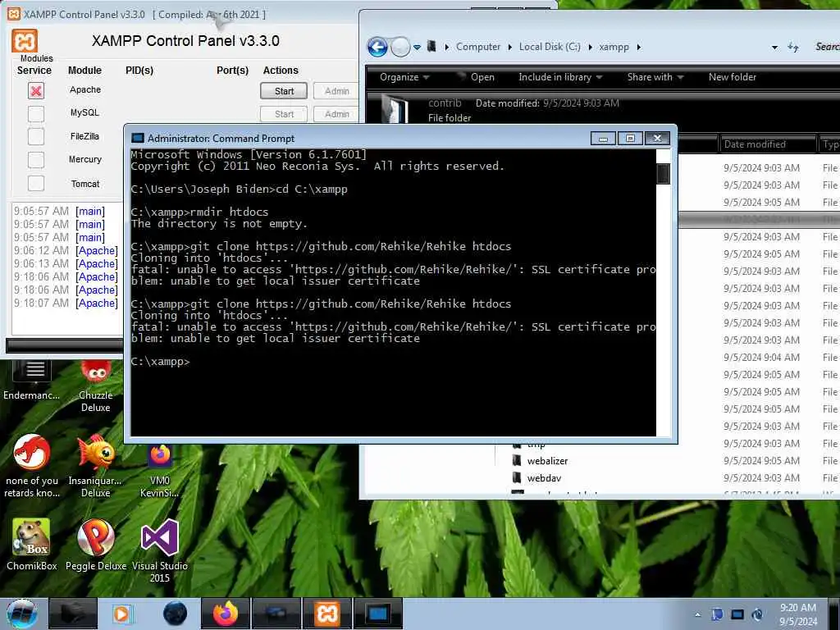Click Explorer folder taskbar button
Image resolution: width=840 pixels, height=630 pixels.
click(x=73, y=614)
